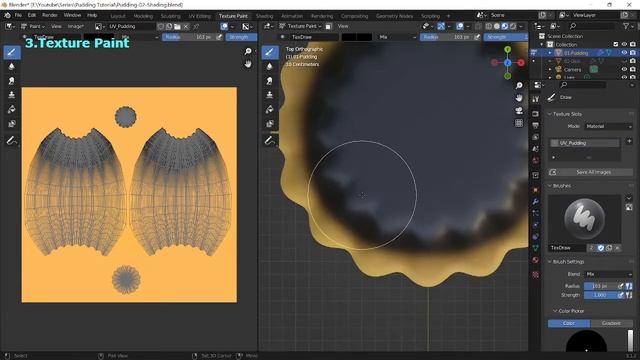Select the Draw tool in 3D viewport toolbar
Image resolution: width=640 pixels, height=360 pixels.
click(x=269, y=52)
